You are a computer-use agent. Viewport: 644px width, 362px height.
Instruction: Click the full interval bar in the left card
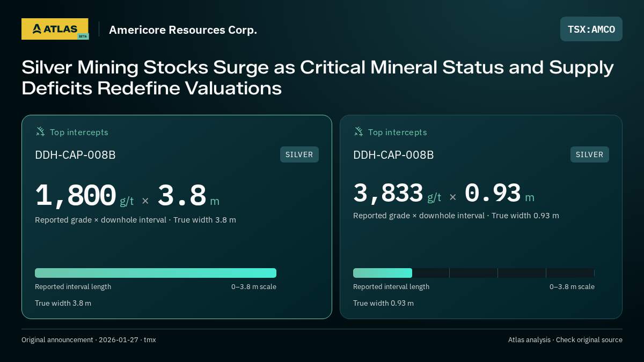tap(156, 273)
